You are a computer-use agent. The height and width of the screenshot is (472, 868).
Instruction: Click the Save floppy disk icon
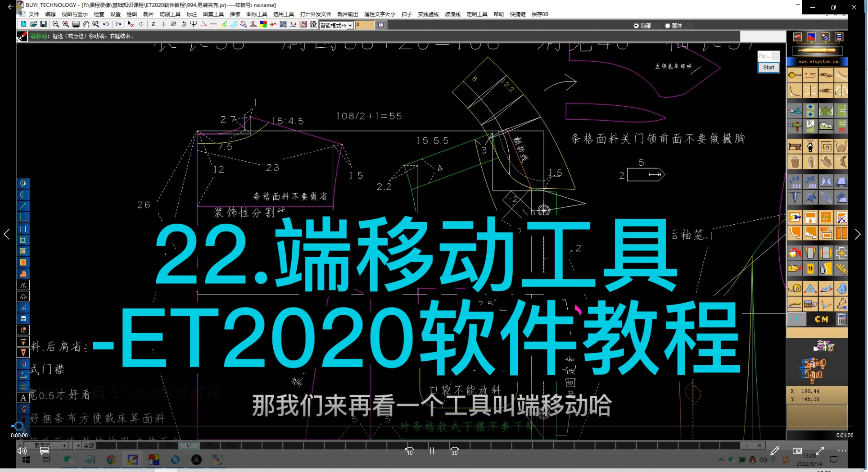[44, 24]
